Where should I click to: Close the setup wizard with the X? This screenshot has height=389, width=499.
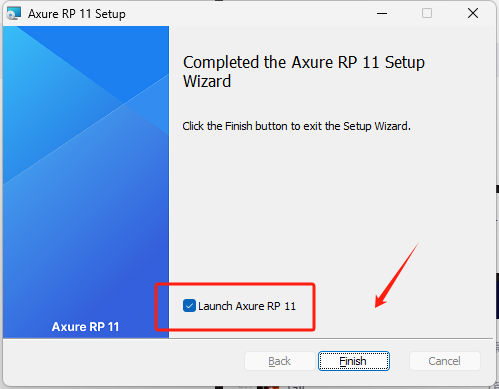coord(473,13)
